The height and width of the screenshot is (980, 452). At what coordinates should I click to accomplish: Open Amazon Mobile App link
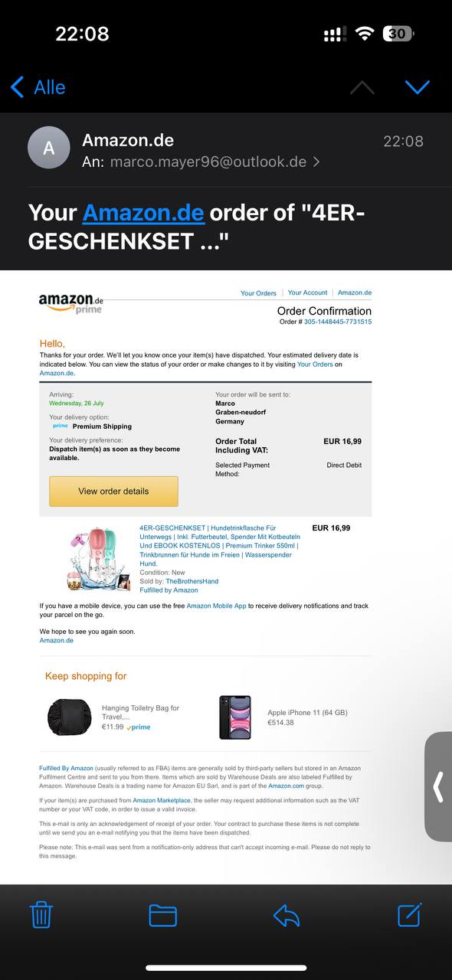pyautogui.click(x=217, y=606)
